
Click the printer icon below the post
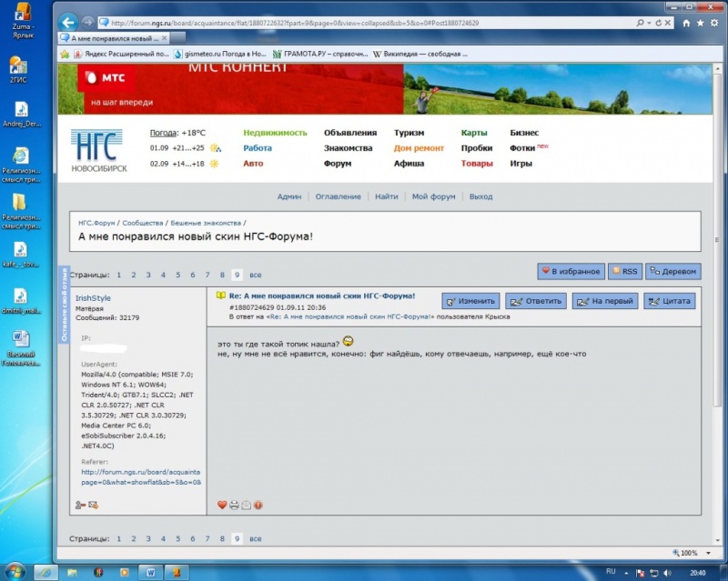pyautogui.click(x=234, y=505)
